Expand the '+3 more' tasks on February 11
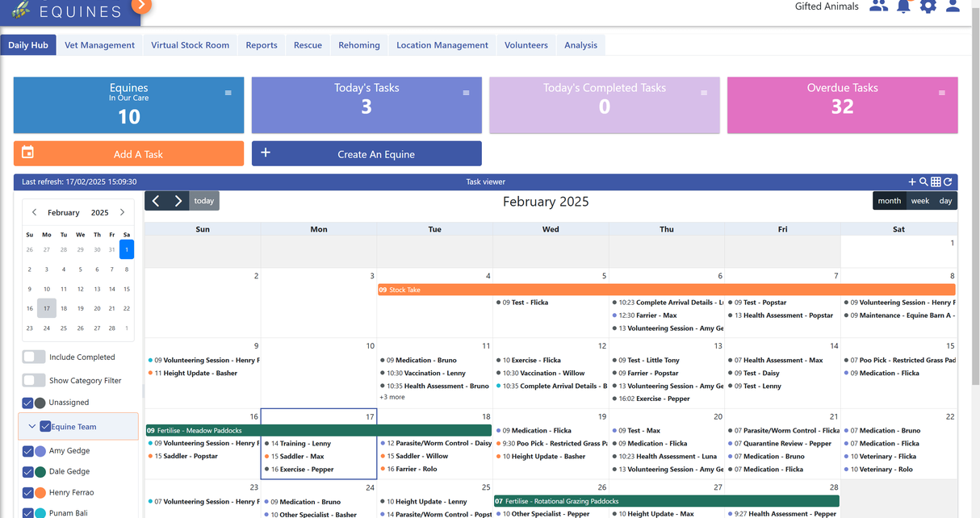This screenshot has width=980, height=518. pyautogui.click(x=392, y=397)
